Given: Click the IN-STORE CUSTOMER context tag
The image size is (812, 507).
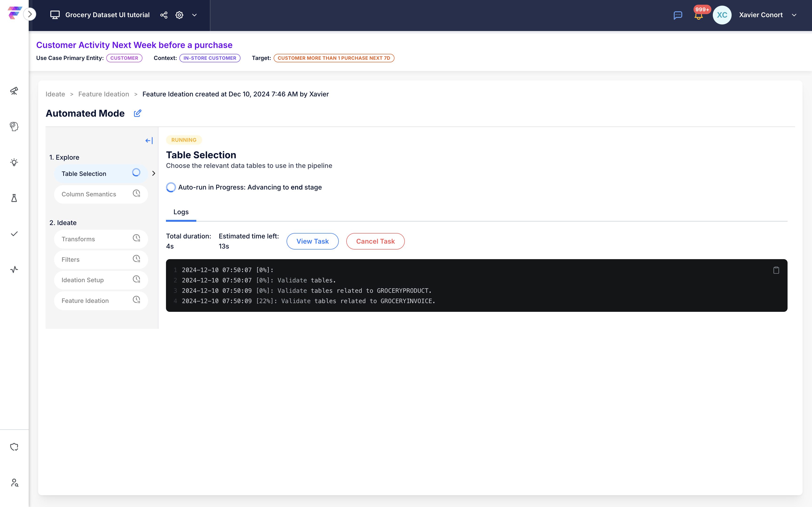Looking at the screenshot, I should [x=210, y=58].
